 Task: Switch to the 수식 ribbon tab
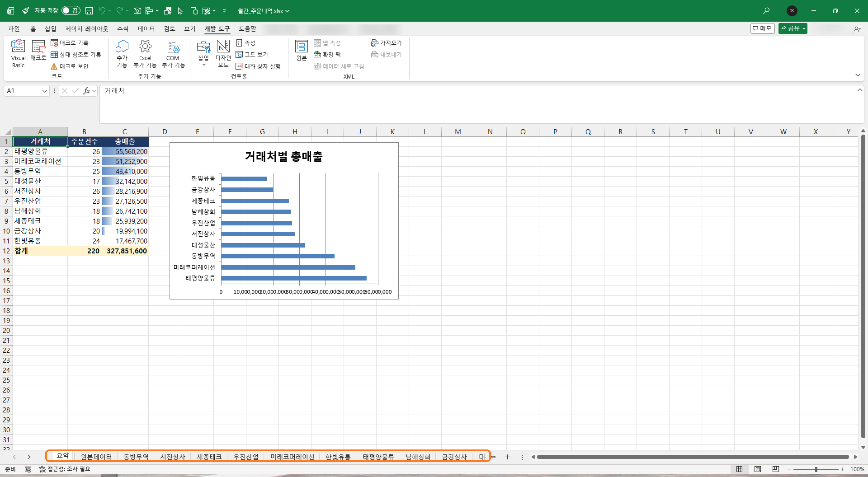123,28
